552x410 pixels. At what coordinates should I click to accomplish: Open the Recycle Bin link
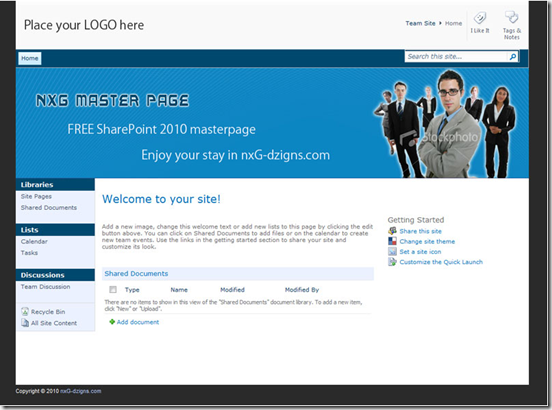pyautogui.click(x=48, y=312)
